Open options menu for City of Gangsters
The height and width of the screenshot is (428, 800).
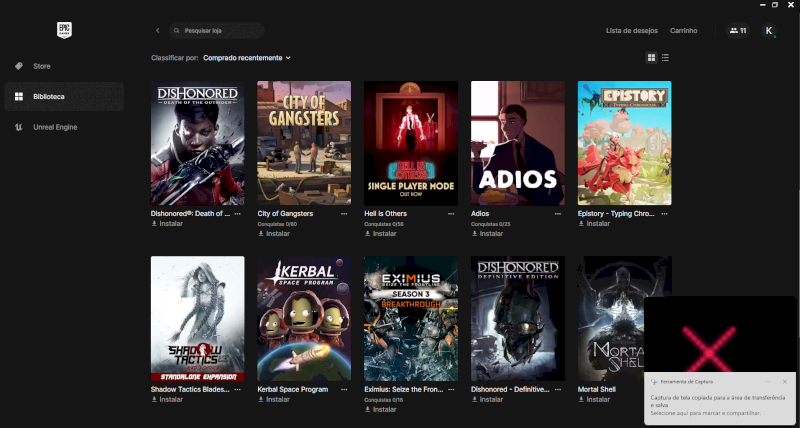tap(345, 213)
